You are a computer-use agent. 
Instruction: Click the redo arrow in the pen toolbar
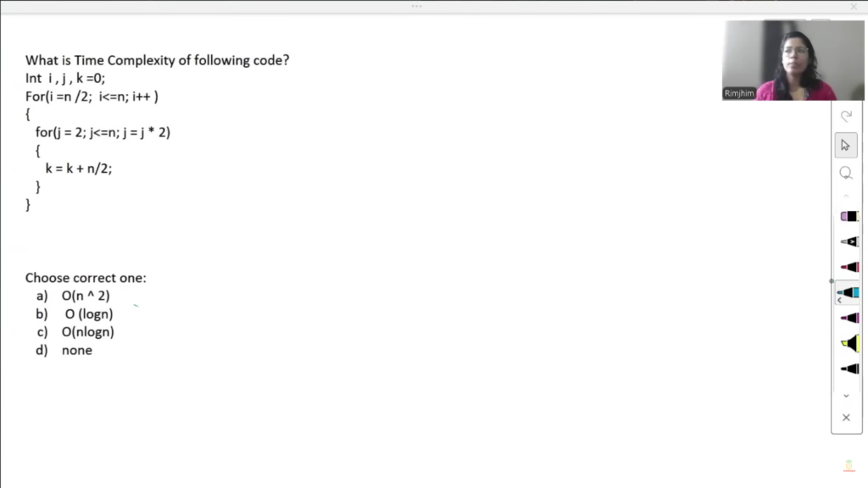[x=846, y=116]
